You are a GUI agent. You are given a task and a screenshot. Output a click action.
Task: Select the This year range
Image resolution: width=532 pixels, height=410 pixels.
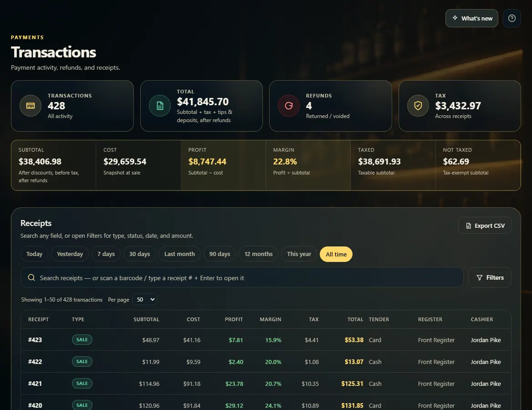[299, 254]
